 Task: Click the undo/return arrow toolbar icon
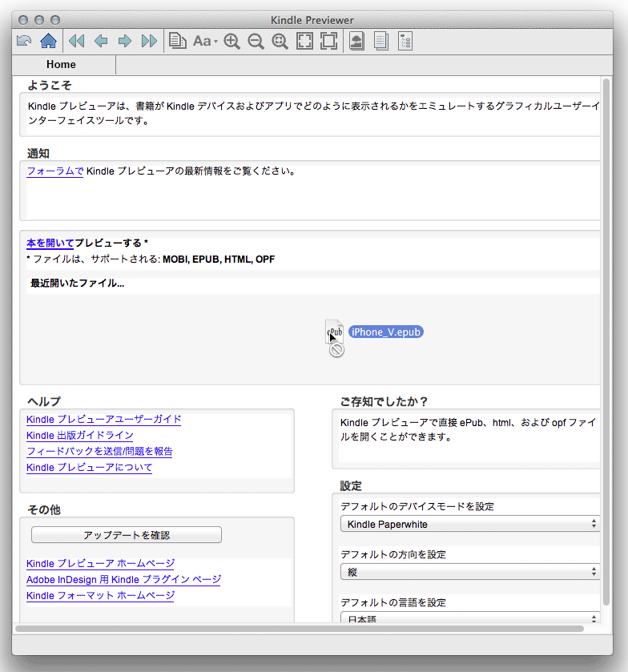(x=24, y=41)
